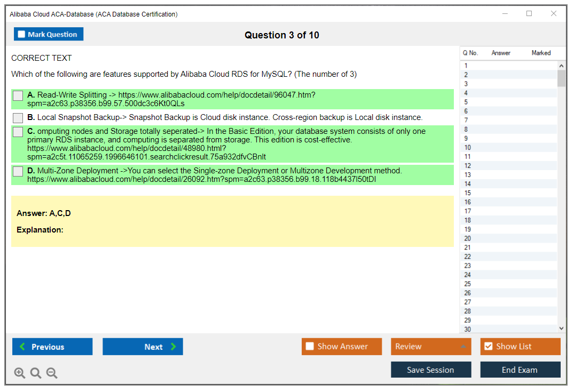The width and height of the screenshot is (574, 392).
Task: Click the zoom in magnifier icon
Action: tap(20, 373)
